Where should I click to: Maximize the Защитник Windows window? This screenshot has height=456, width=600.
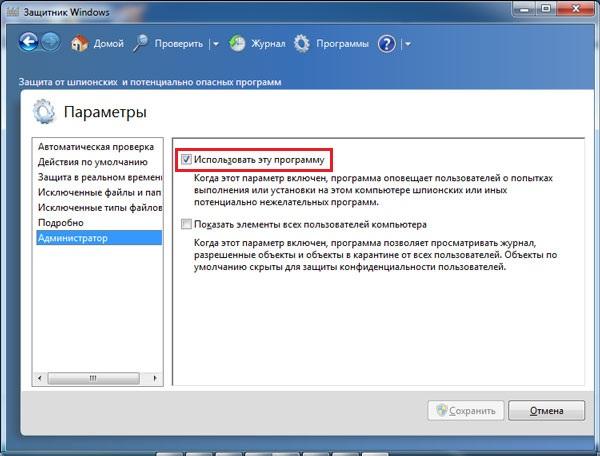click(x=546, y=9)
